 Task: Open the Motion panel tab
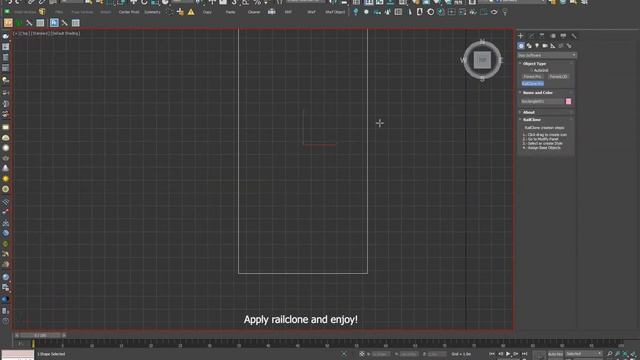(553, 36)
